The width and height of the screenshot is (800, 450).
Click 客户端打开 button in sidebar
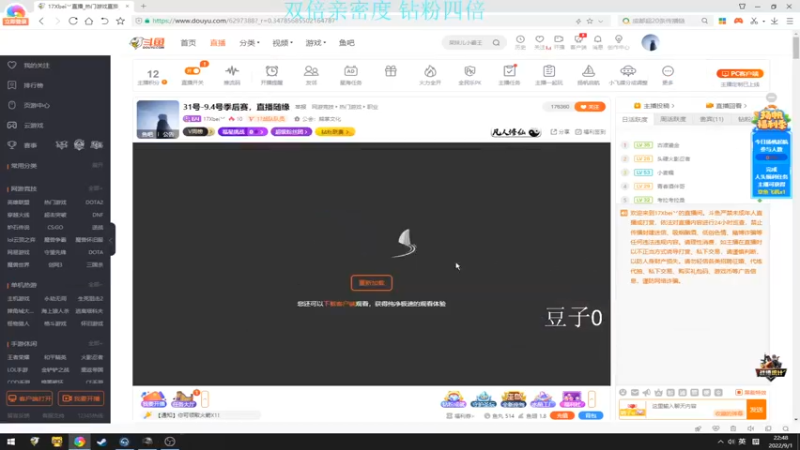click(x=29, y=398)
